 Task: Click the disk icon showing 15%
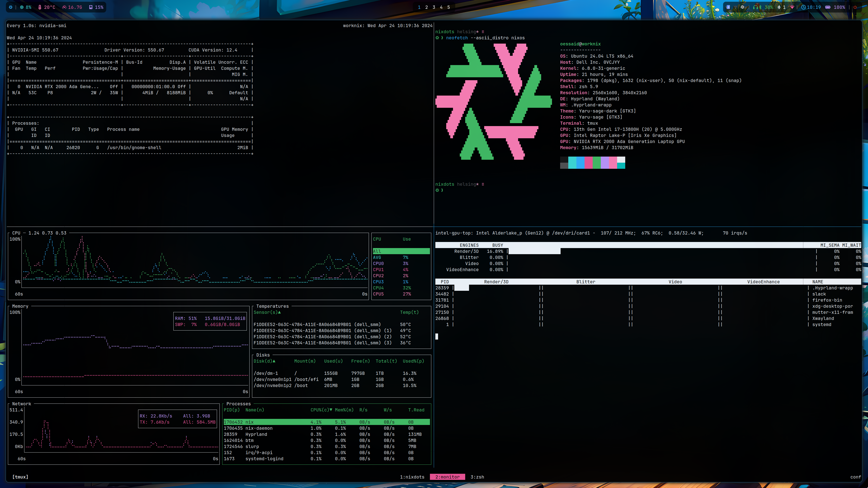pos(91,7)
